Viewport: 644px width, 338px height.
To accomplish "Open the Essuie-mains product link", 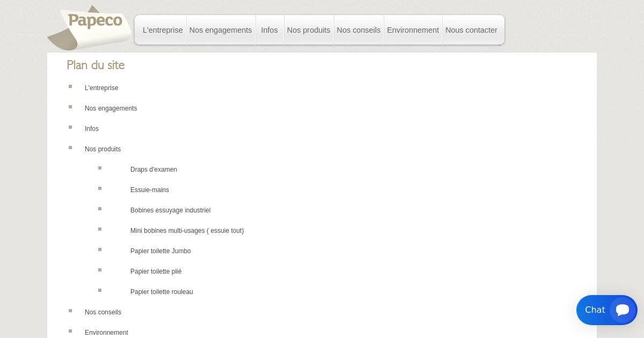I will pos(150,190).
